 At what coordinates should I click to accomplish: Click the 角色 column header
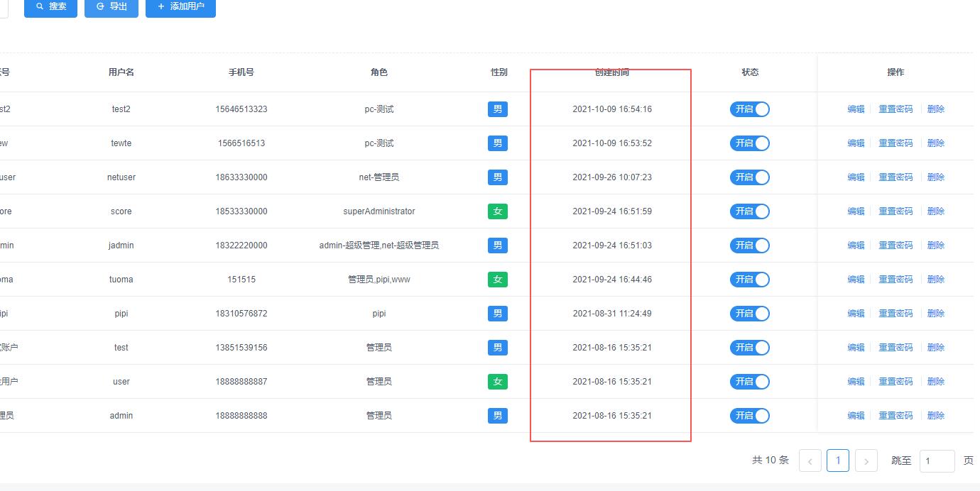[x=379, y=72]
